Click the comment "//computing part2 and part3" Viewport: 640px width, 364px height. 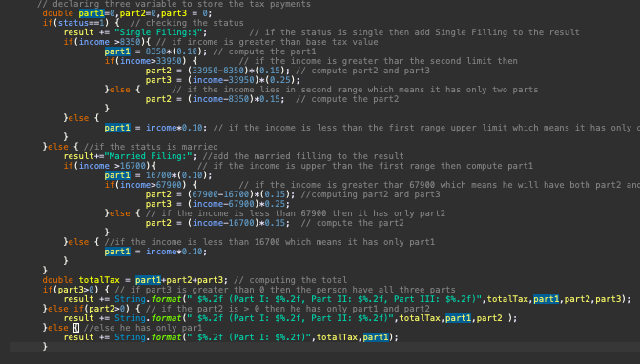coord(370,194)
